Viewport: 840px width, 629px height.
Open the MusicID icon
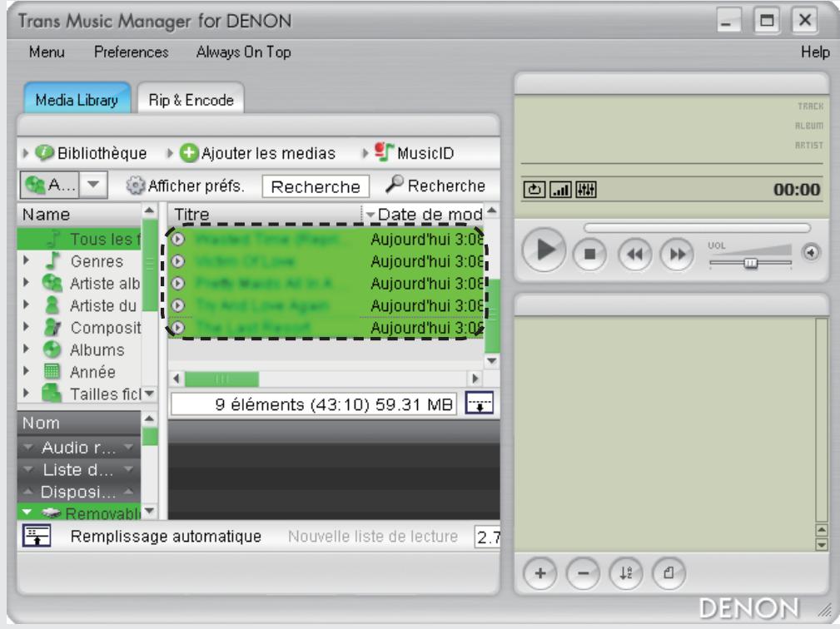point(384,152)
